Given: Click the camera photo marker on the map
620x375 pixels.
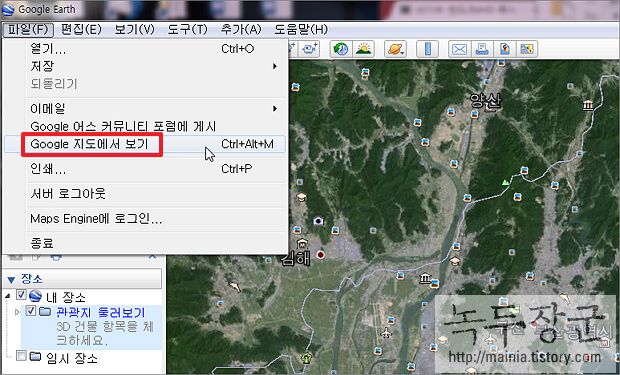Looking at the screenshot, I should (318, 221).
